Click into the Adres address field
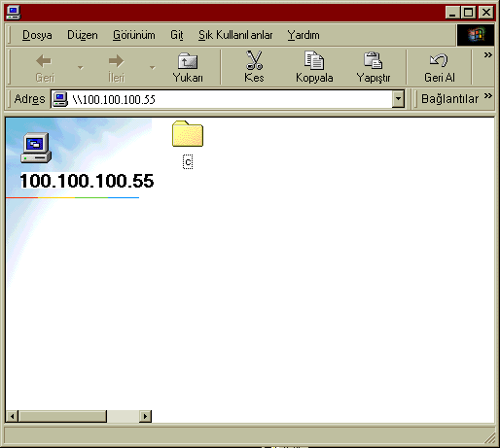This screenshot has height=448, width=500. [227, 99]
